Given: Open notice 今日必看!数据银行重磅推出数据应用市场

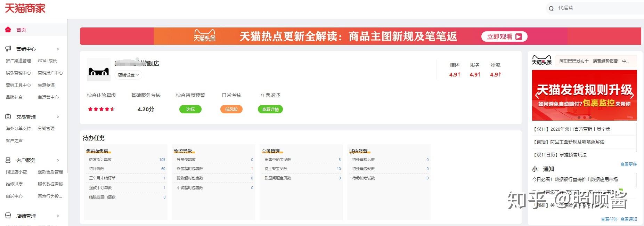Looking at the screenshot, I should pos(575,179).
